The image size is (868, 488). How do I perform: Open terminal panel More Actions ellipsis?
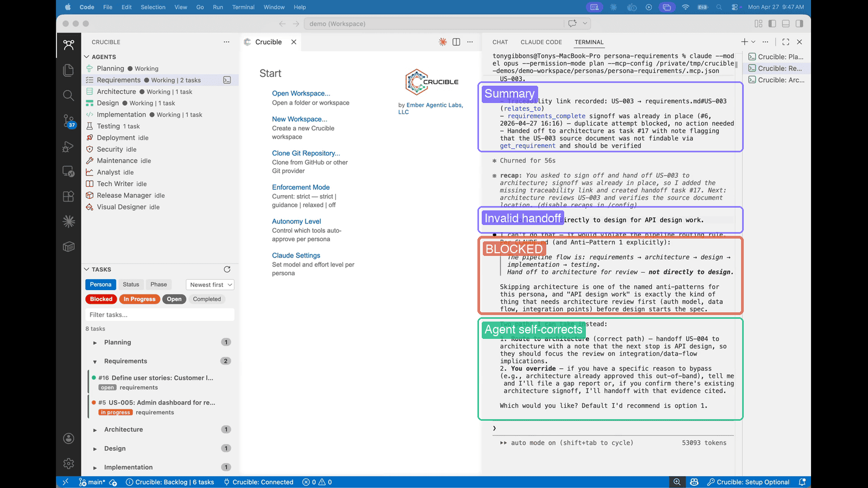[765, 42]
